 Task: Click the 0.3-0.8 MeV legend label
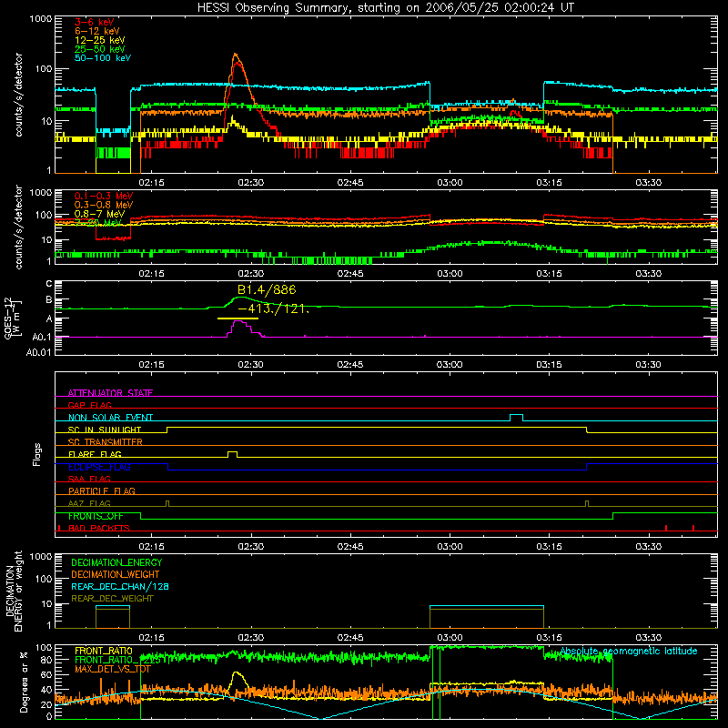(x=104, y=205)
